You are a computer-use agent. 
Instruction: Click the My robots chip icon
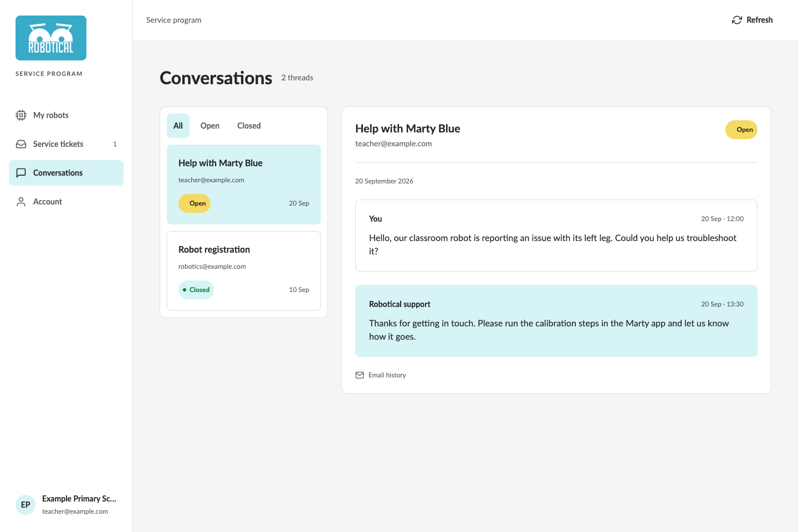click(x=21, y=115)
